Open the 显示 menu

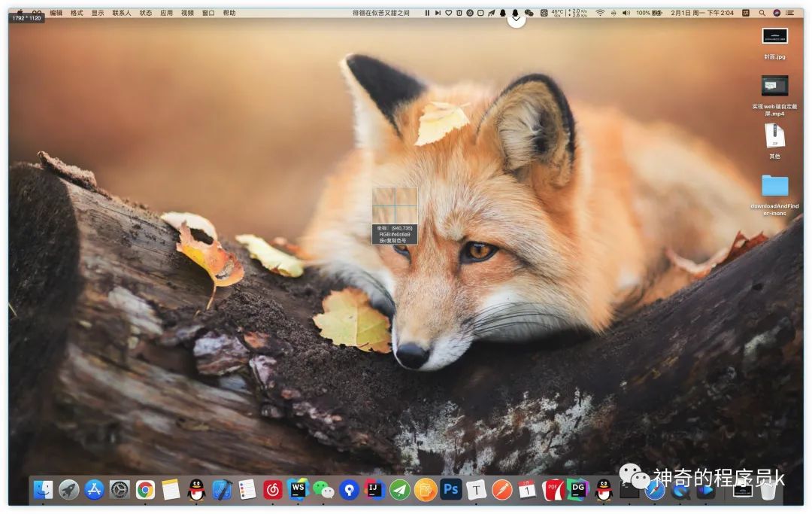98,13
